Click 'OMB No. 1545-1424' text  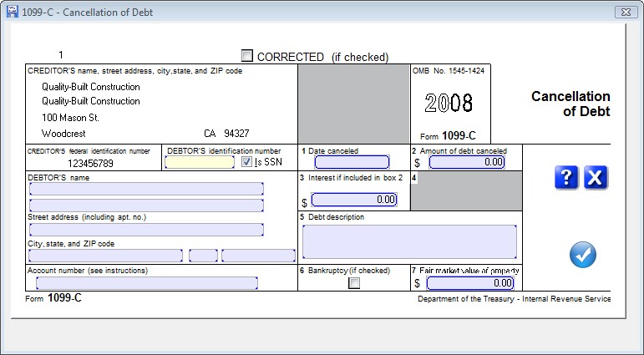point(449,71)
